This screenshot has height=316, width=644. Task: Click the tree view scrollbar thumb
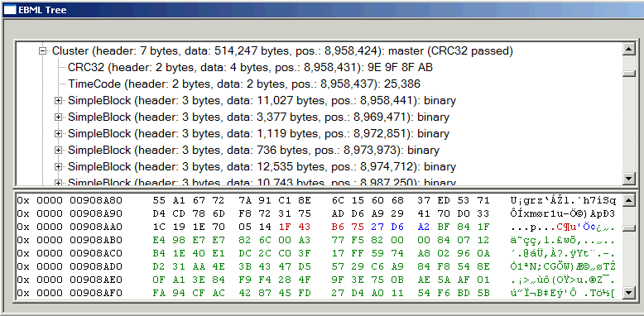coord(629,73)
